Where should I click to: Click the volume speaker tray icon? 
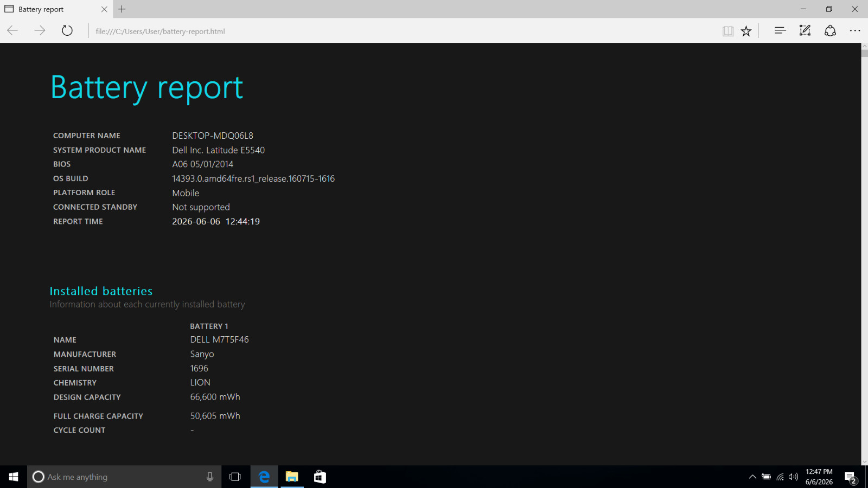tap(793, 477)
